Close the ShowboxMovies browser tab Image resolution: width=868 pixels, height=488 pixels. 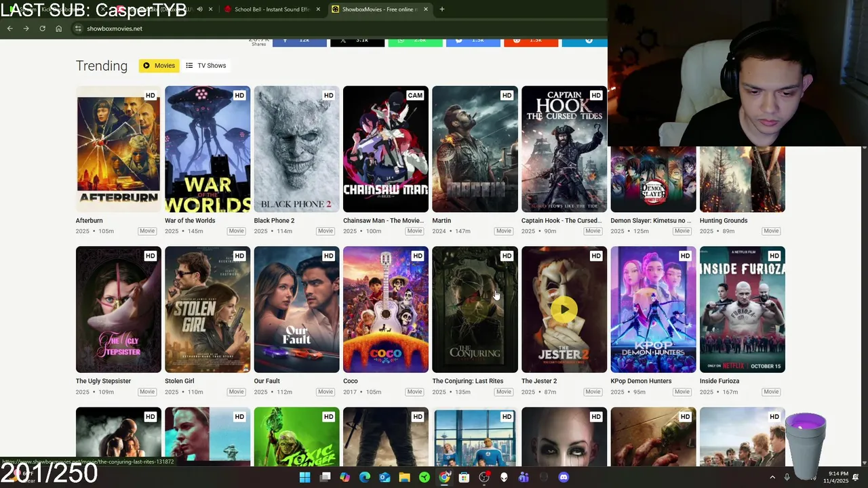[x=426, y=9]
